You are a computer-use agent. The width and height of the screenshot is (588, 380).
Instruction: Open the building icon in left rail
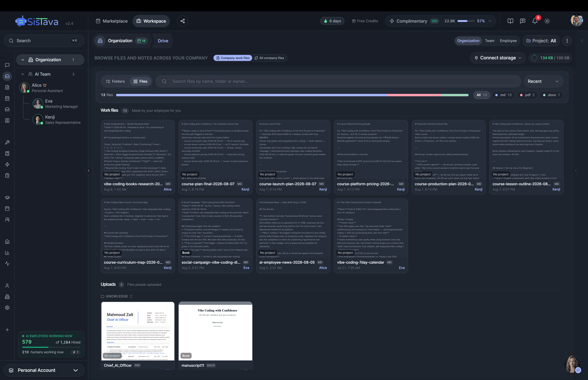[x=7, y=297]
